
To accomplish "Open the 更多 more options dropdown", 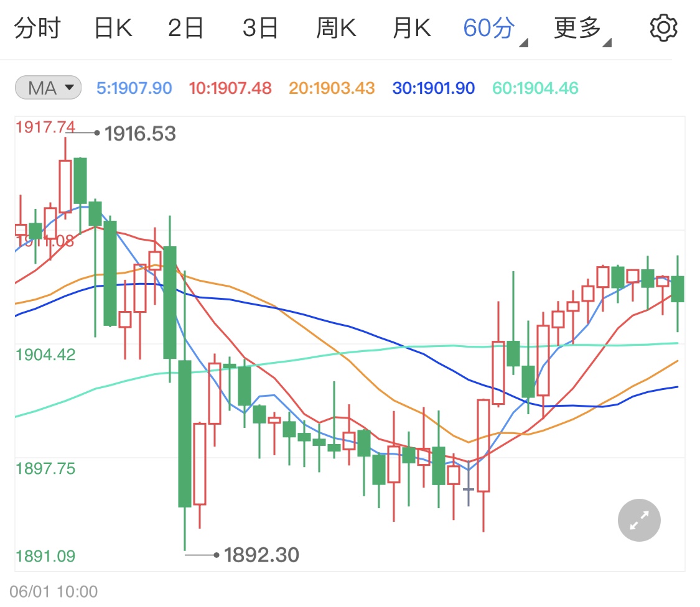I will [x=582, y=29].
